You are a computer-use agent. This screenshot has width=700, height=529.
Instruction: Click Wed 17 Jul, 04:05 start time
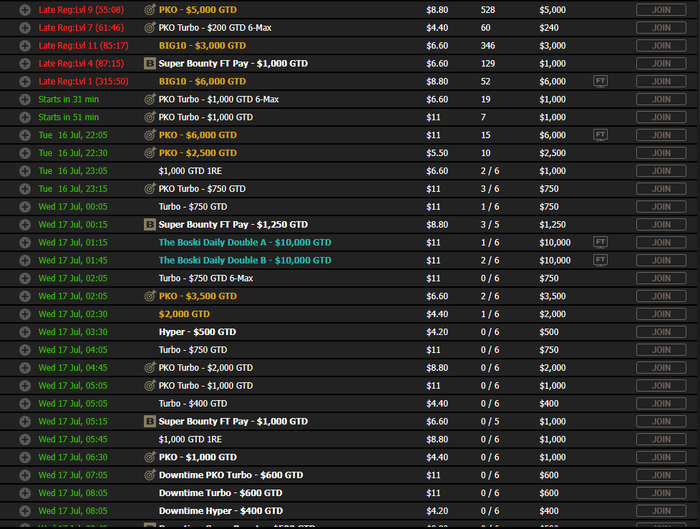coord(73,350)
